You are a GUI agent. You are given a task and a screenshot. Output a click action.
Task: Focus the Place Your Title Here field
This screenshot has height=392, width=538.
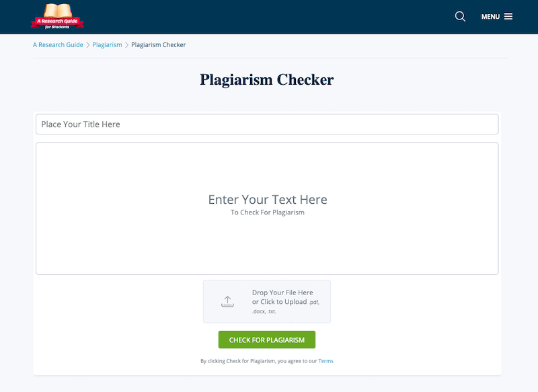tap(267, 124)
